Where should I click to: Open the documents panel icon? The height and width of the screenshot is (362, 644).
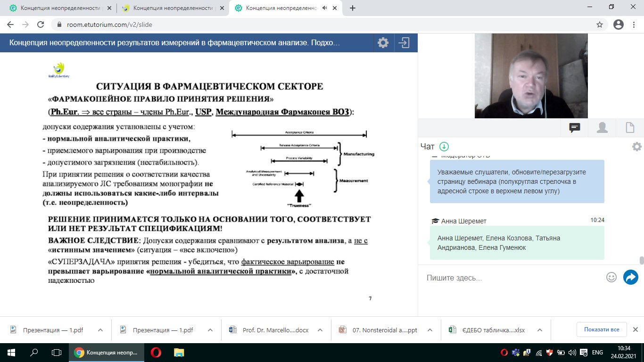(629, 127)
